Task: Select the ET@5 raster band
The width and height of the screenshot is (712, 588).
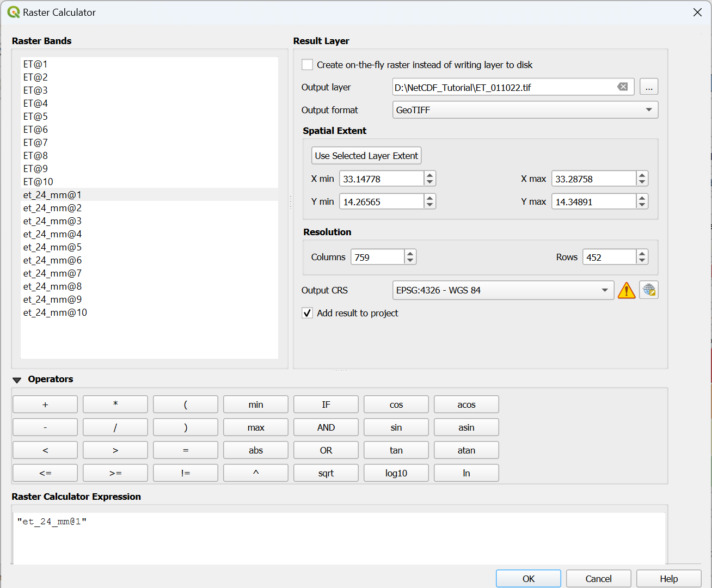Action: 36,117
